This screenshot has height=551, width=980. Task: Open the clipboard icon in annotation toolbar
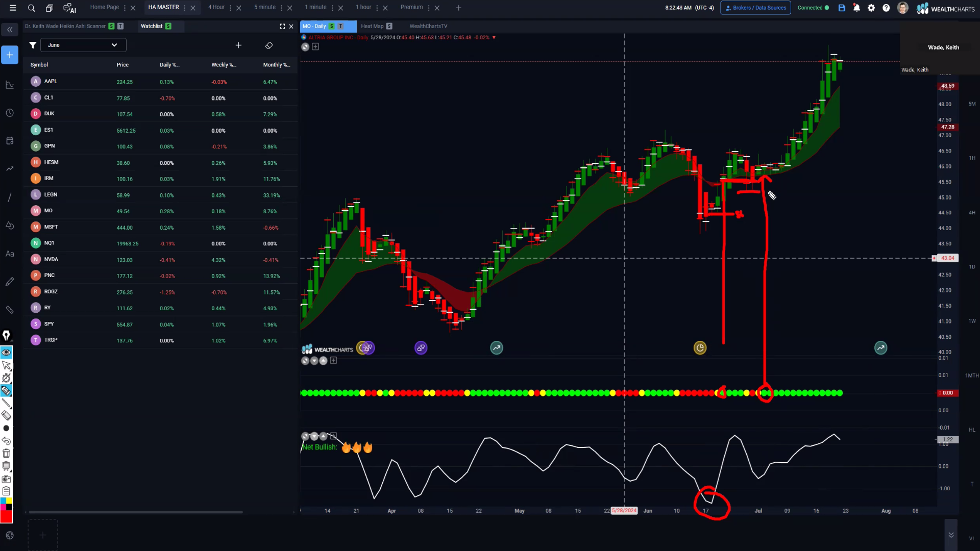click(6, 491)
